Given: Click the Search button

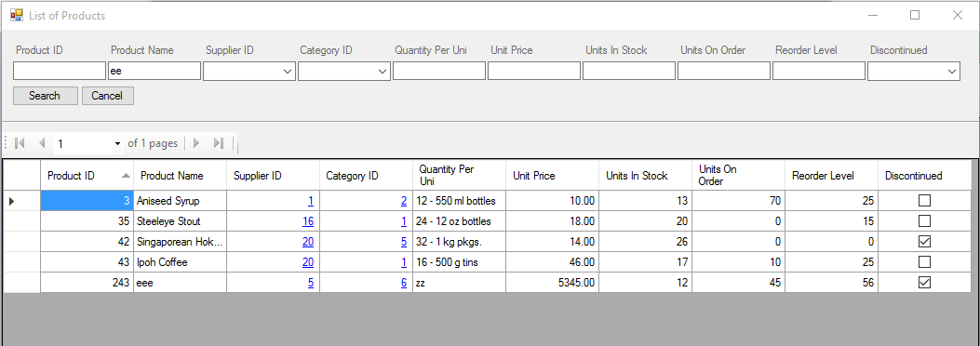Looking at the screenshot, I should pyautogui.click(x=45, y=96).
